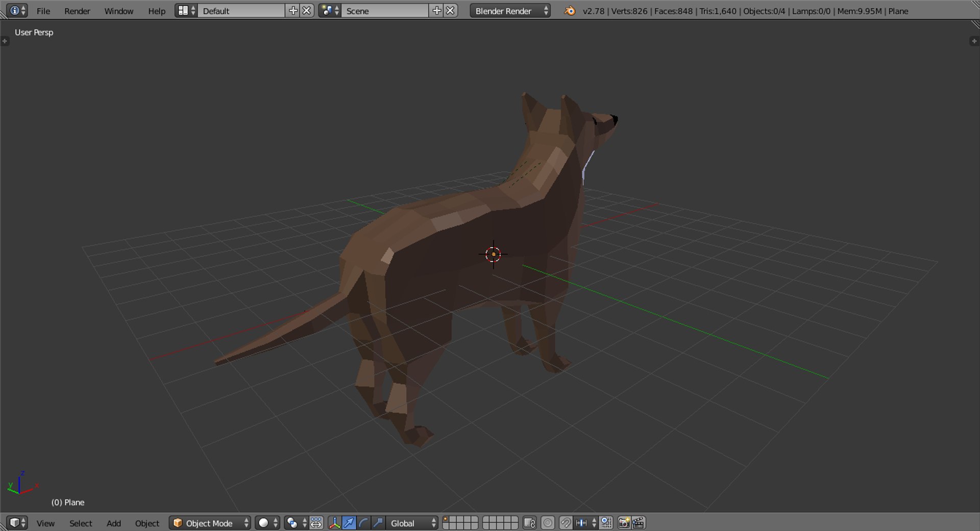
Task: Expand the properties region plus tab
Action: pyautogui.click(x=974, y=41)
